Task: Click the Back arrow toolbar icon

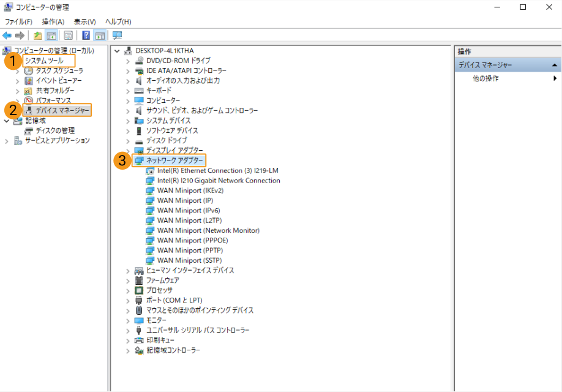Action: [x=7, y=36]
